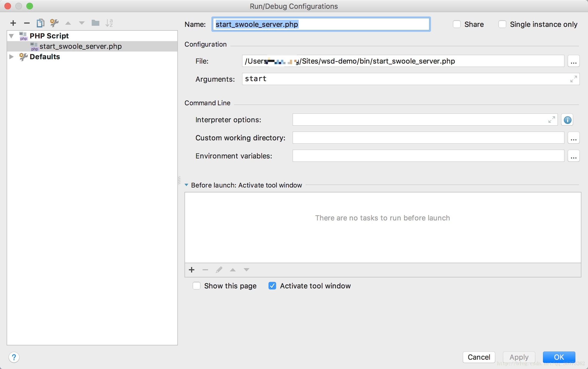Click OK to save configuration
Image resolution: width=588 pixels, height=369 pixels.
(x=559, y=357)
